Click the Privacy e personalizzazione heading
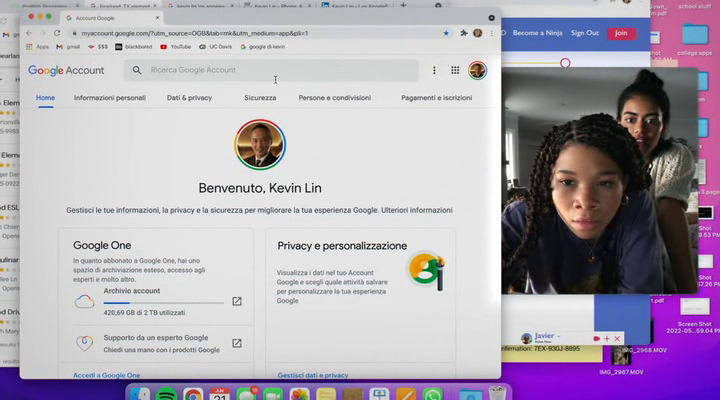The height and width of the screenshot is (400, 720). coord(342,246)
